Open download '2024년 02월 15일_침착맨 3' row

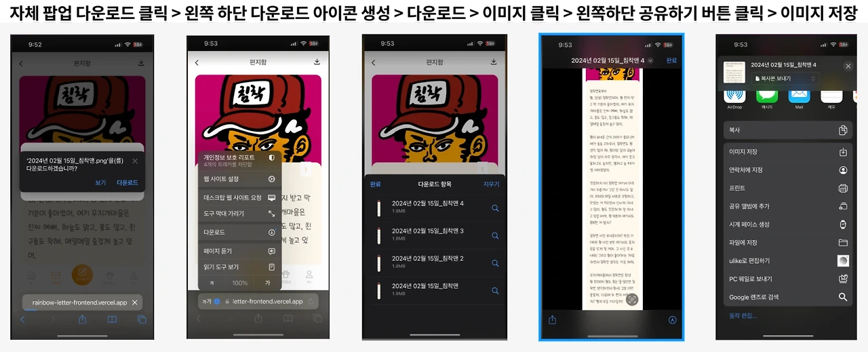tap(434, 235)
